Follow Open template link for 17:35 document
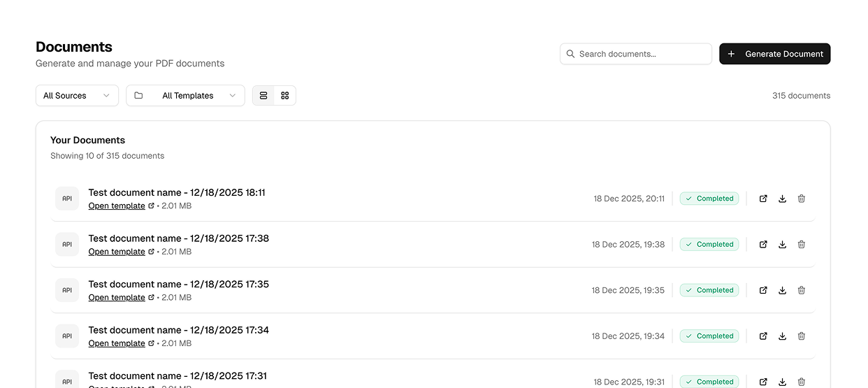 point(117,298)
